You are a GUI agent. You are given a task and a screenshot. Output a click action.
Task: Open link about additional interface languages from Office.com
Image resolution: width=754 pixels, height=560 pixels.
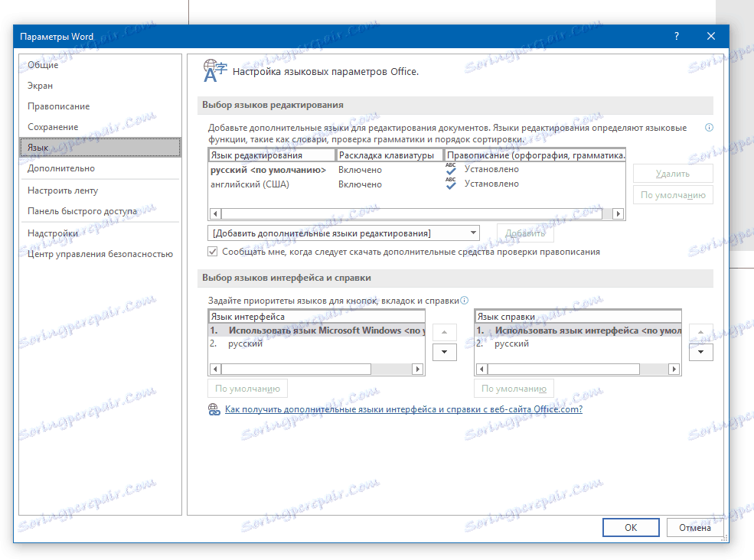[403, 409]
